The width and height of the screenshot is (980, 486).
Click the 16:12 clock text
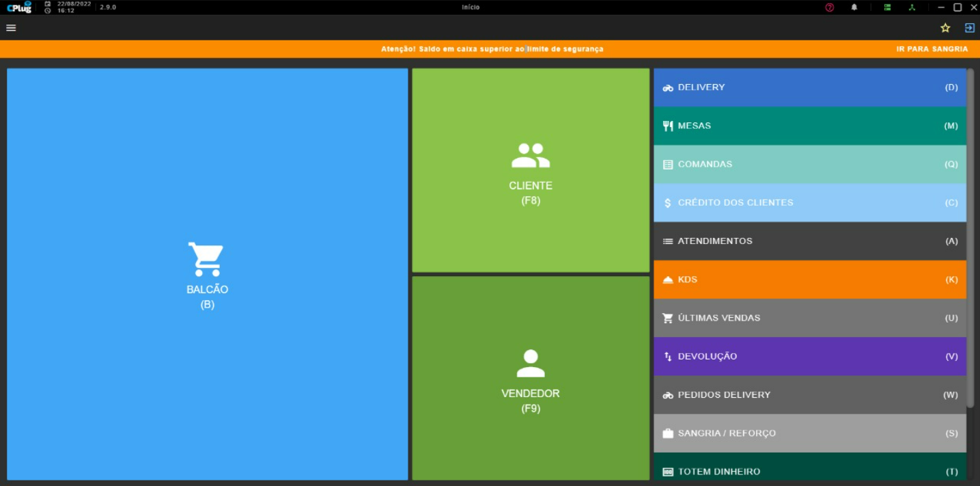tap(66, 11)
